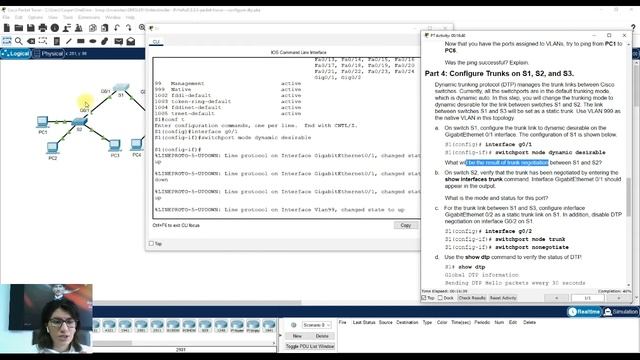Switch to Simulation mode
Viewport: 640px width, 360px height.
(x=620, y=312)
